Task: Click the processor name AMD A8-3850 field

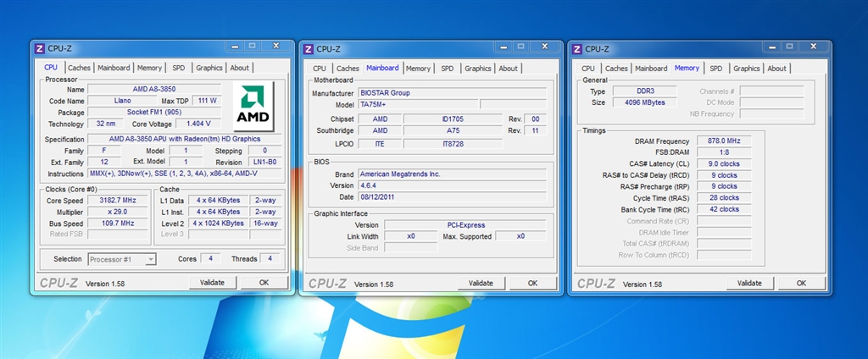Action: (154, 89)
